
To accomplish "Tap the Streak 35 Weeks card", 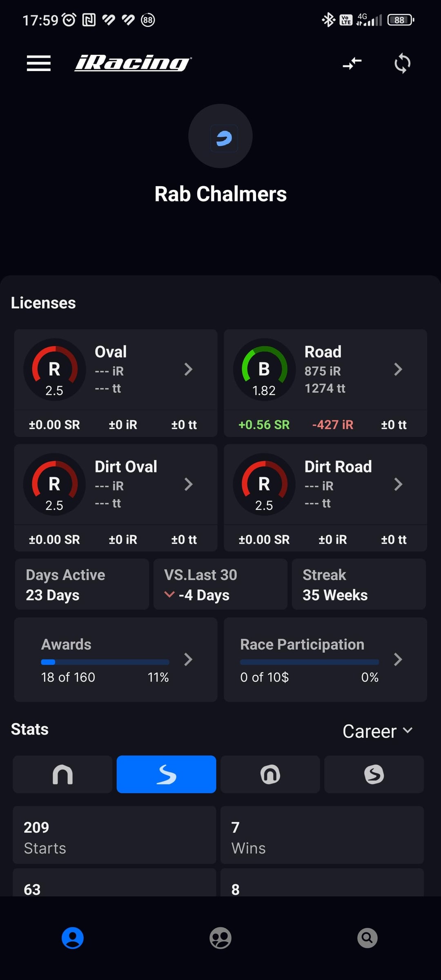I will (x=359, y=584).
